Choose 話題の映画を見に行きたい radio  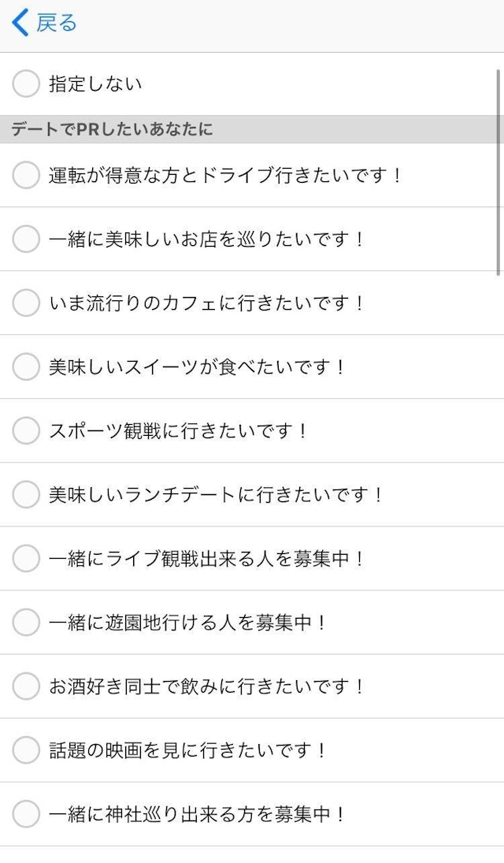(x=26, y=750)
